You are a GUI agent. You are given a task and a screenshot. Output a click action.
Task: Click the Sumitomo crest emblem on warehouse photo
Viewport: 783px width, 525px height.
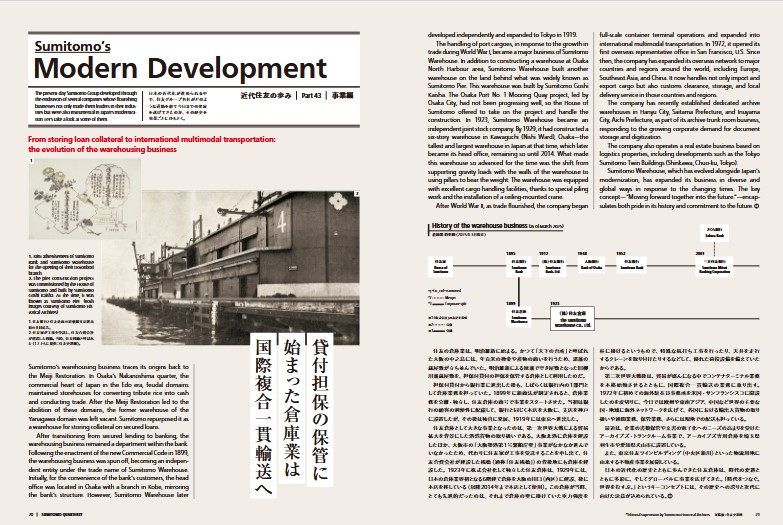click(x=339, y=201)
